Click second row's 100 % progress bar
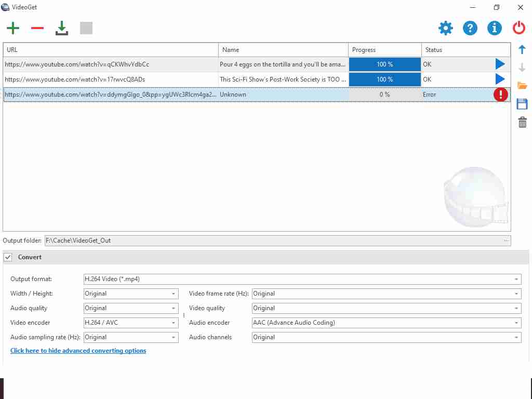532x399 pixels. click(385, 79)
